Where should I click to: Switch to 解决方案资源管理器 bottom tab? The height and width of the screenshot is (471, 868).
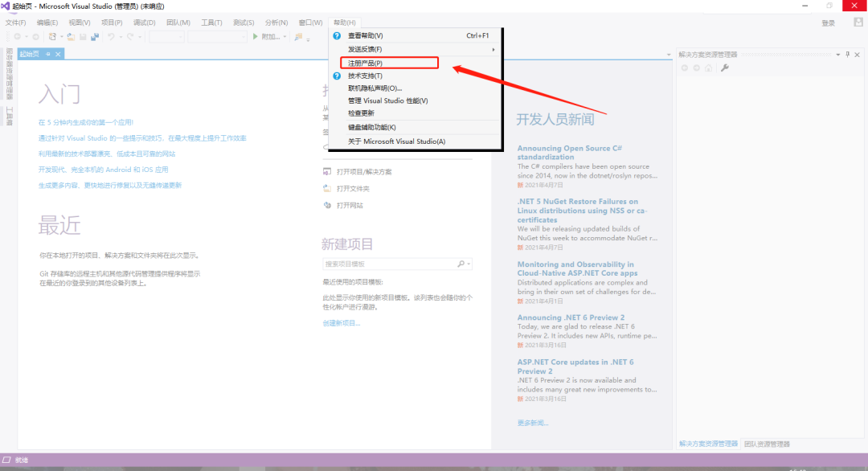pyautogui.click(x=708, y=444)
